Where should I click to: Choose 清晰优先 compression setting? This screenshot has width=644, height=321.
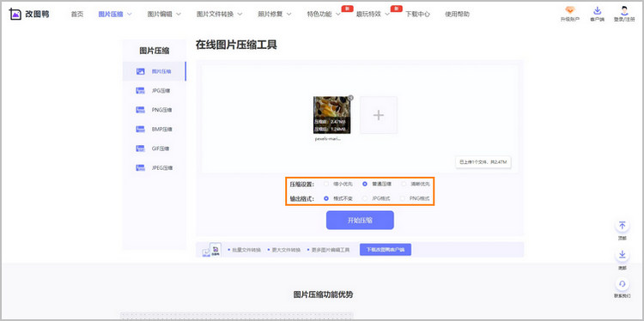click(x=404, y=185)
